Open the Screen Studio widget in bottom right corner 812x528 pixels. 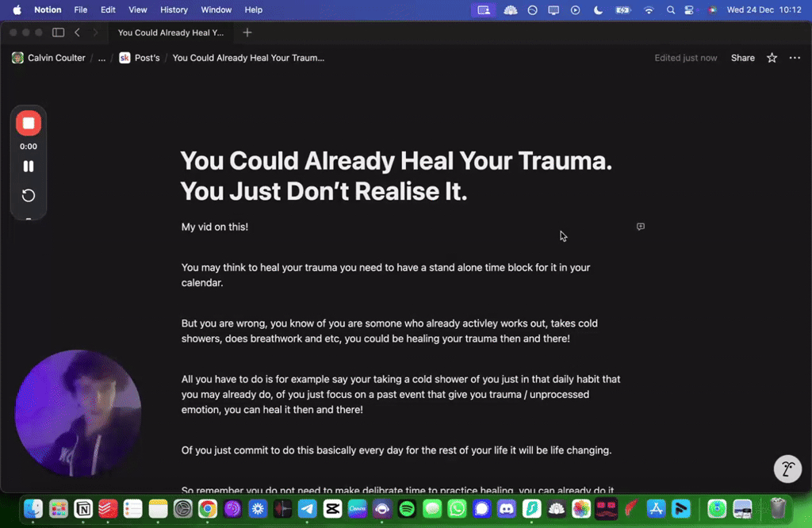(x=787, y=469)
